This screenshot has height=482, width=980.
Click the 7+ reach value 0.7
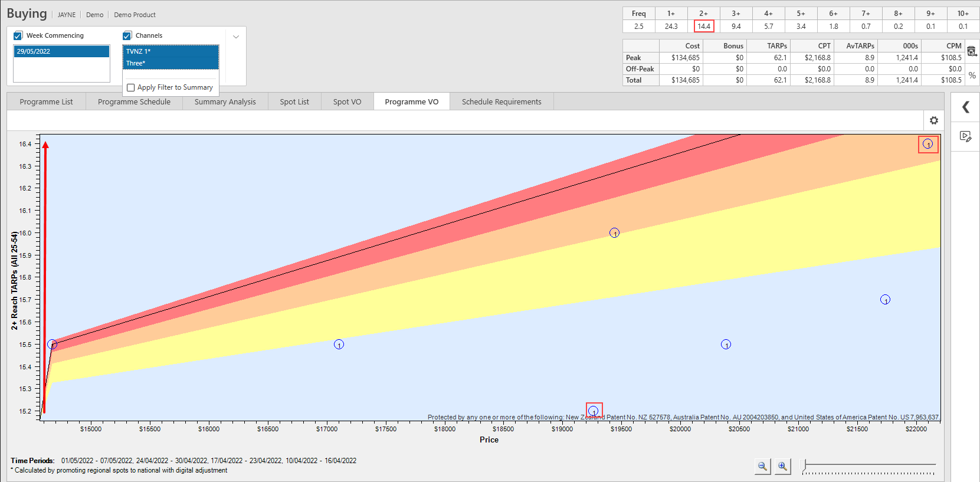[866, 26]
